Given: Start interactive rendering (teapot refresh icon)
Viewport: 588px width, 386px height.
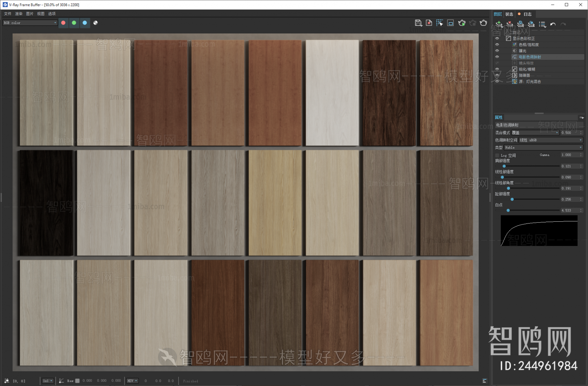Looking at the screenshot, I should [462, 23].
